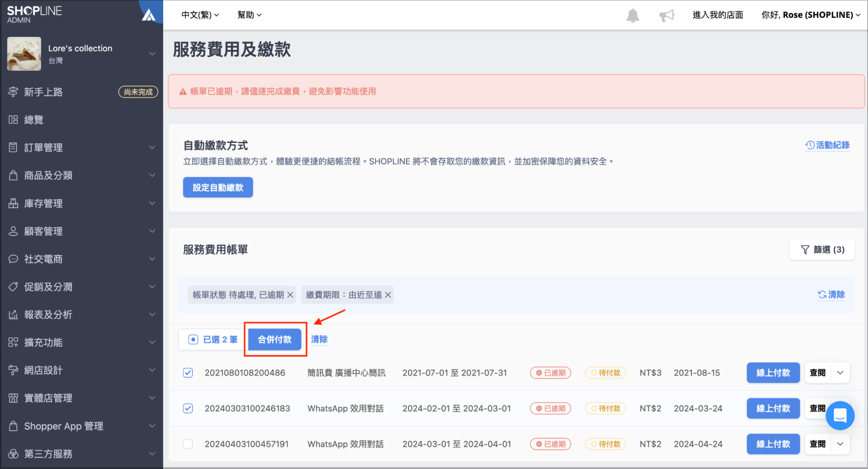868x469 pixels.
Task: Click the Shopper App 管理 bag icon
Action: (13, 426)
